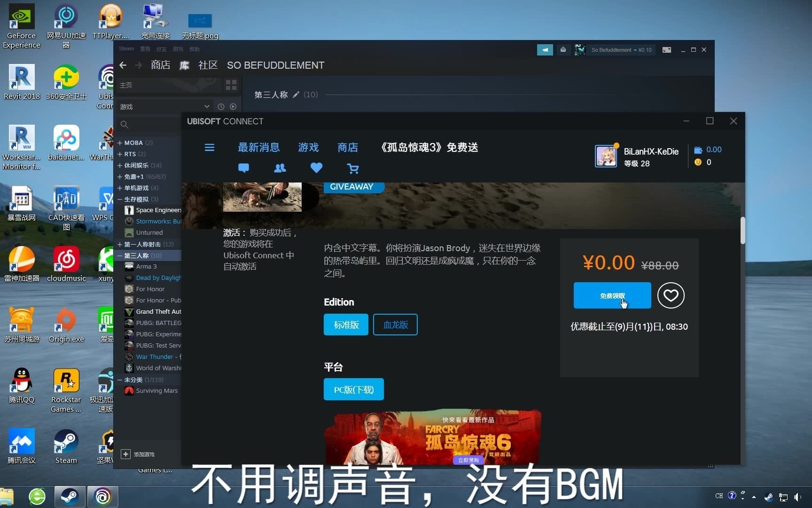Viewport: 812px width, 508px height.
Task: Click the Steam announcements megaphone icon
Action: (545, 50)
